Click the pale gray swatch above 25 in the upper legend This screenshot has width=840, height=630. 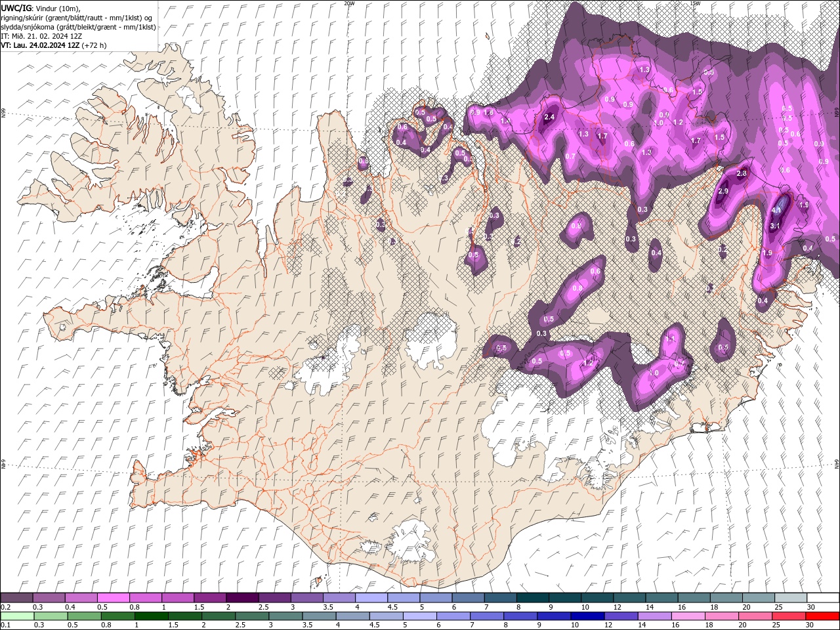pos(791,597)
